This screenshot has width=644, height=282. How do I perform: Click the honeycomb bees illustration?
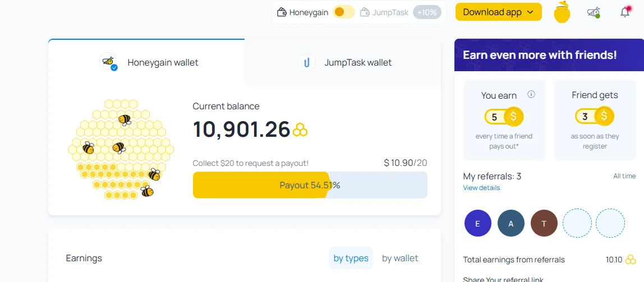pos(121,149)
